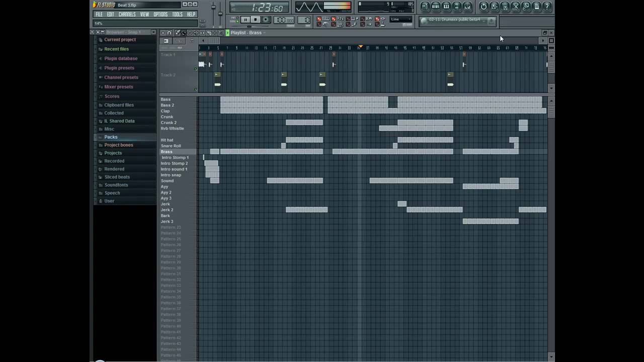The image size is (644, 362).
Task: Open the playlist options menu arrow
Action: point(163,33)
